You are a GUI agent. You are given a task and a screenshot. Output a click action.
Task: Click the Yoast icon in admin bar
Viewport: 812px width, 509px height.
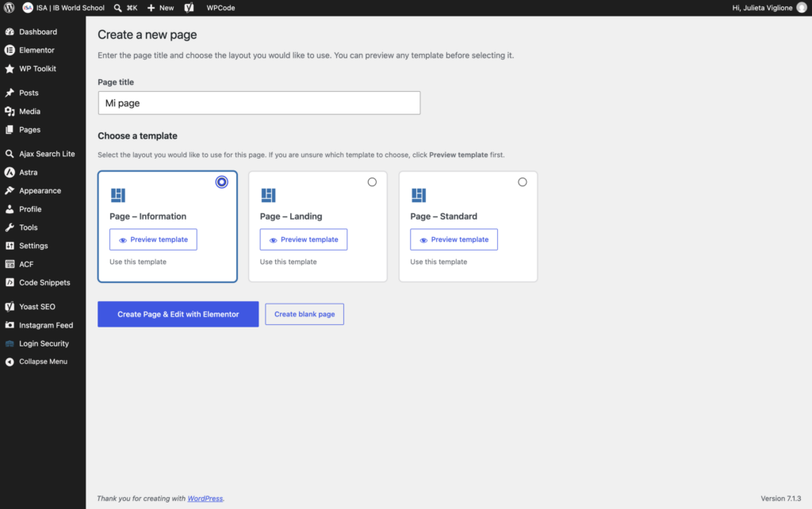point(189,8)
